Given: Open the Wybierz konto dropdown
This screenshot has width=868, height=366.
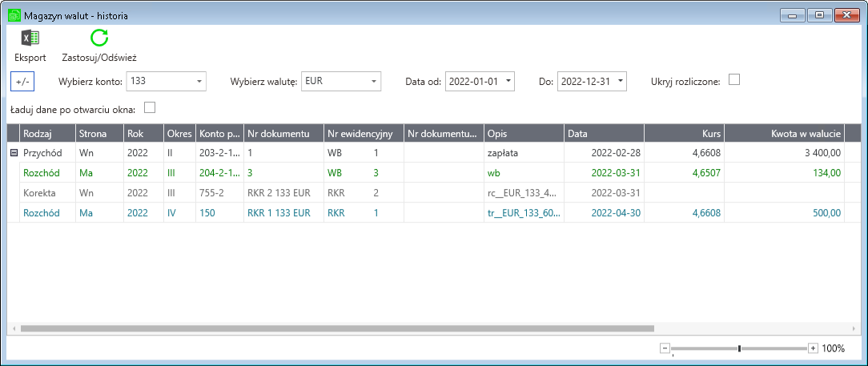Looking at the screenshot, I should click(x=198, y=81).
